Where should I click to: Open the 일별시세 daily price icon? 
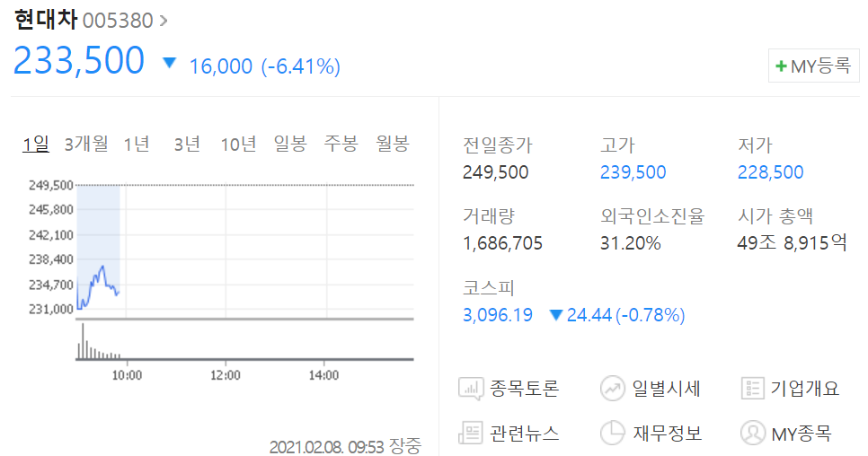pos(613,388)
